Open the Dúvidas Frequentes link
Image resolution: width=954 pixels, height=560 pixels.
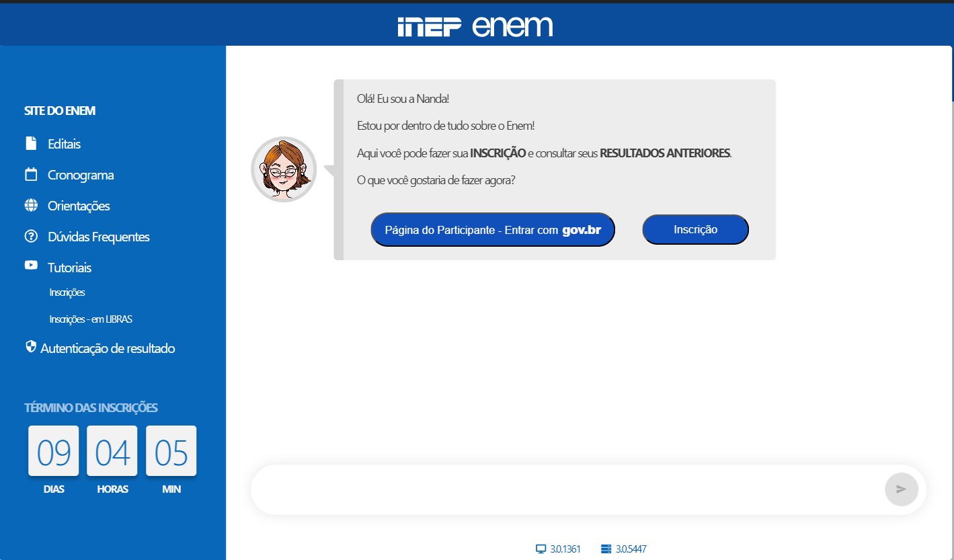(99, 237)
